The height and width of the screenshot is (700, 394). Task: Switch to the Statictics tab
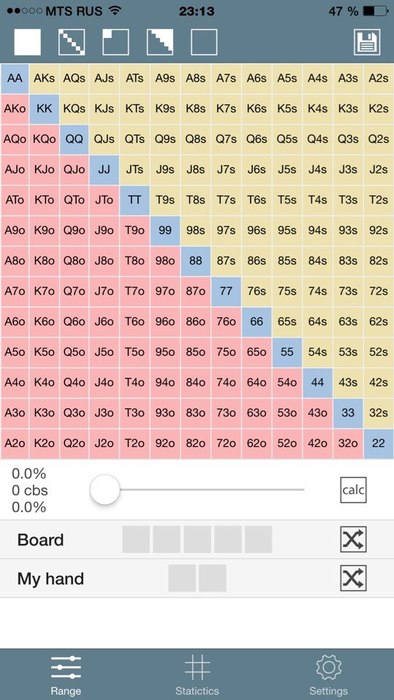[197, 674]
